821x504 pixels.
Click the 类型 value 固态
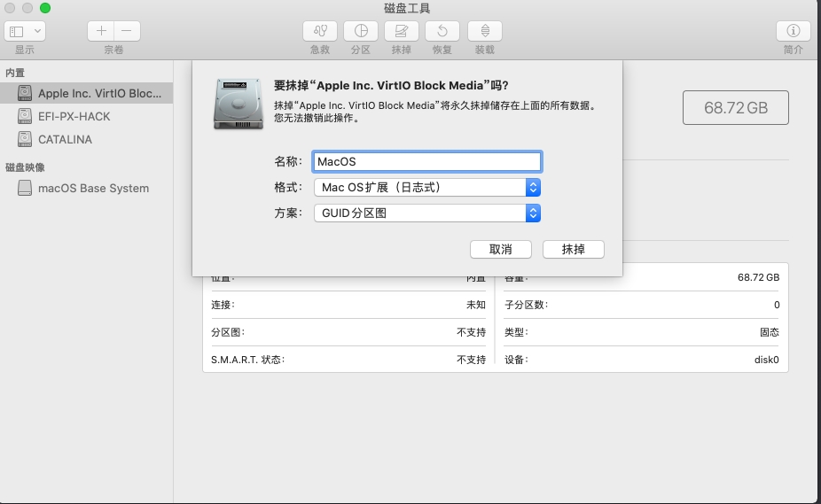tap(770, 332)
